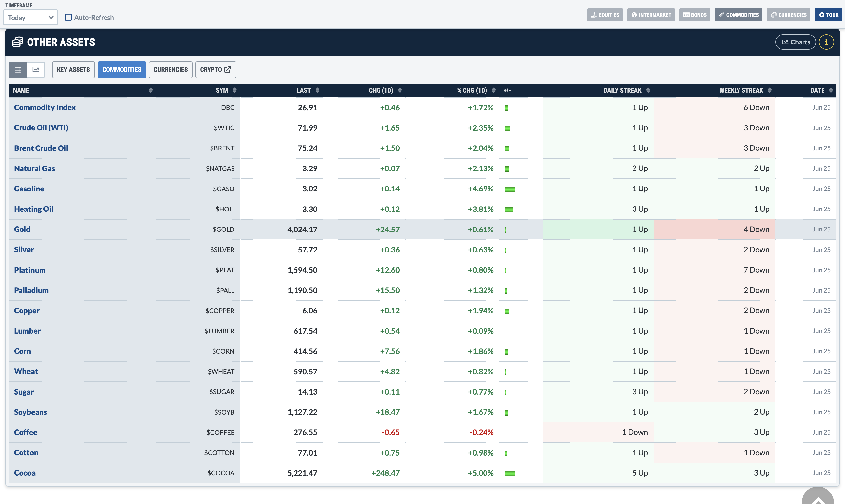Open the Coffee link
The image size is (845, 504).
tap(25, 432)
